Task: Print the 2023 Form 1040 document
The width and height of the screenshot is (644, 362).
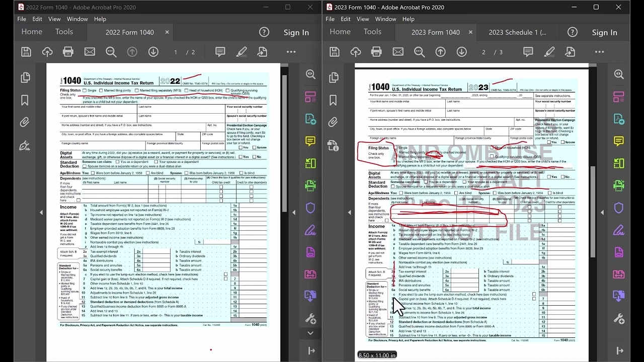Action: pos(376,52)
